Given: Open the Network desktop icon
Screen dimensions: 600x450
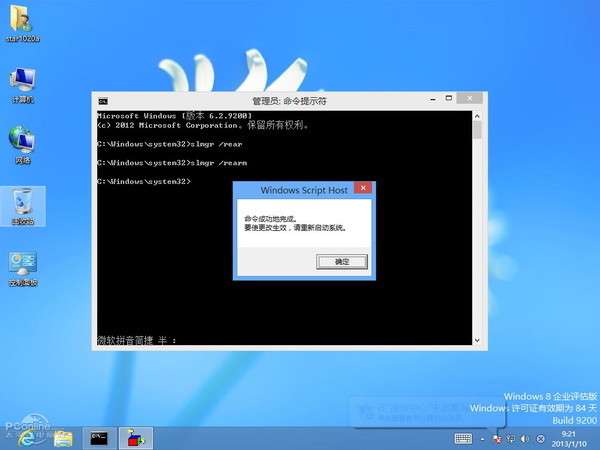Looking at the screenshot, I should click(23, 145).
